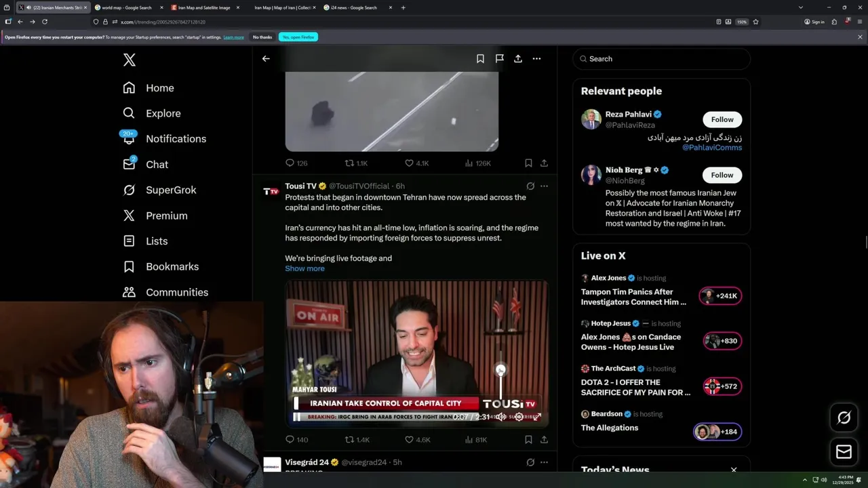
Task: Open a new browser tab
Action: coord(403,7)
